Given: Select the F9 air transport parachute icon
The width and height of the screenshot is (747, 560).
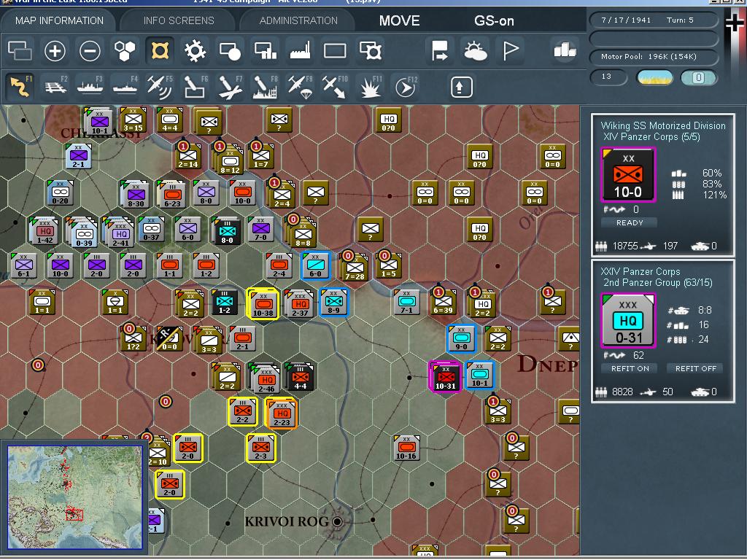Looking at the screenshot, I should click(x=300, y=87).
